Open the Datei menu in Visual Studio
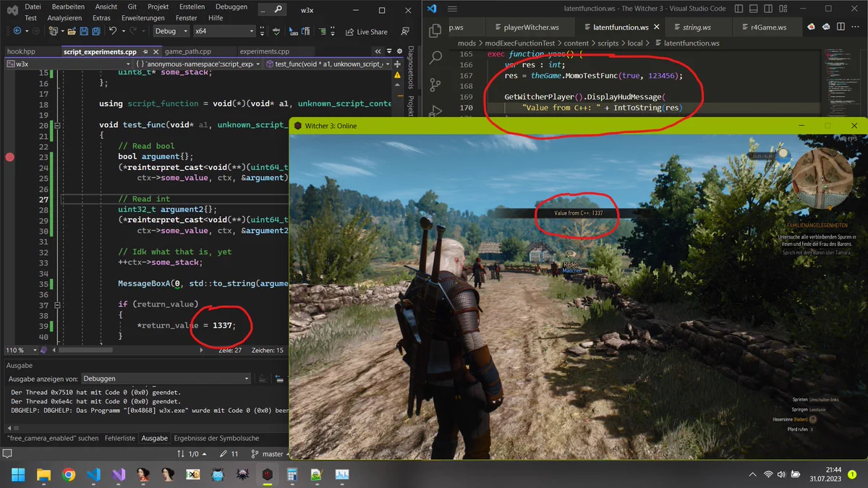868x488 pixels. point(33,7)
